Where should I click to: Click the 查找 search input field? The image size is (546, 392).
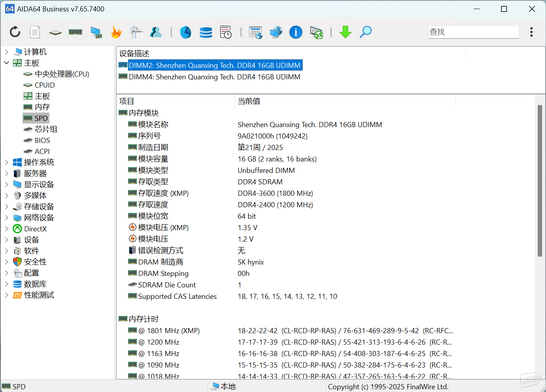(474, 32)
